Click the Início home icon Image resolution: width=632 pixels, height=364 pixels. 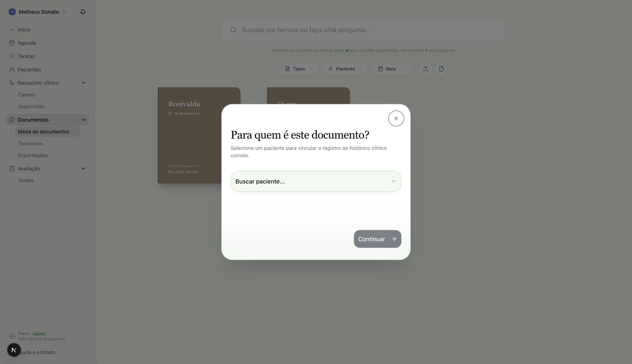tap(12, 30)
